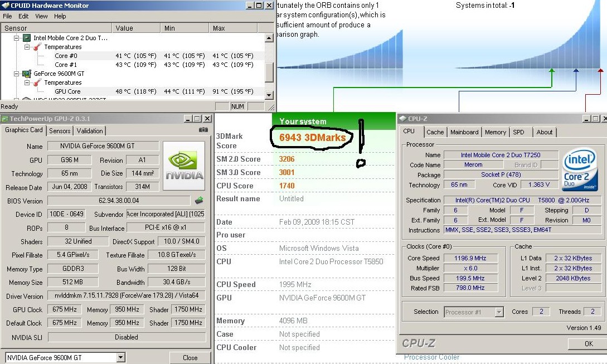
Task: Click the Name field showing NVIDIA GeForce 9600M GT
Action: point(103,146)
